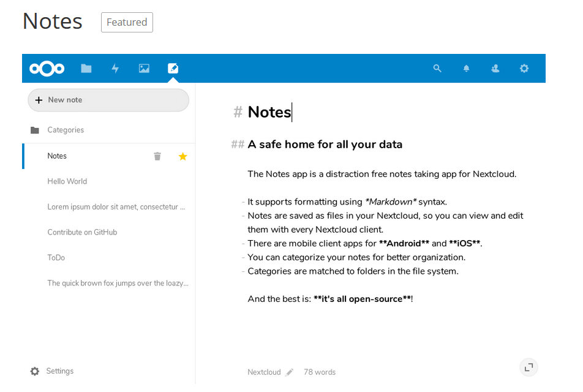Edit the Nextcloud category pencil

[290, 372]
